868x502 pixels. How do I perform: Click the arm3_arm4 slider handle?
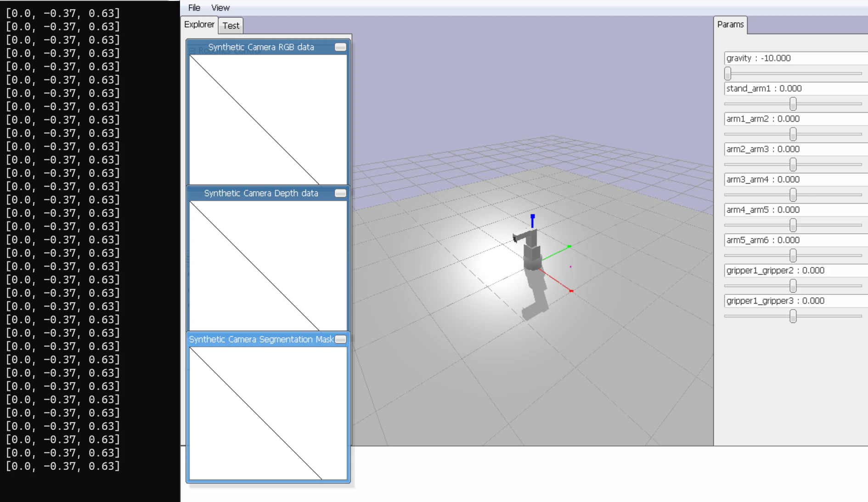click(x=793, y=195)
